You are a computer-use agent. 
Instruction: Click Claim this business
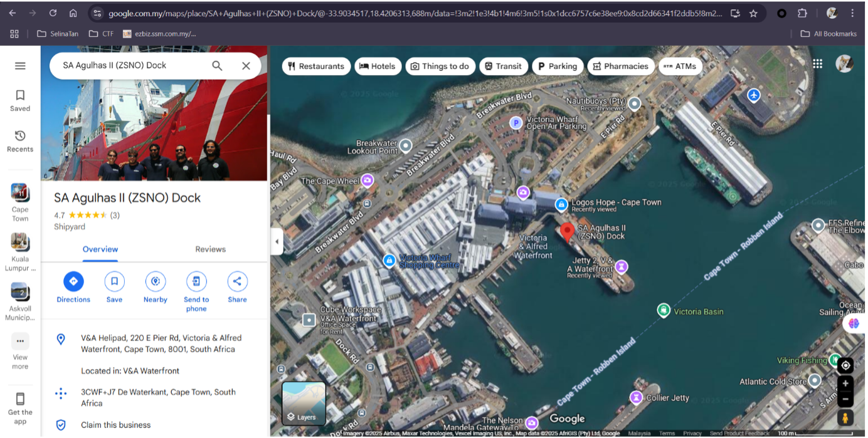(115, 425)
